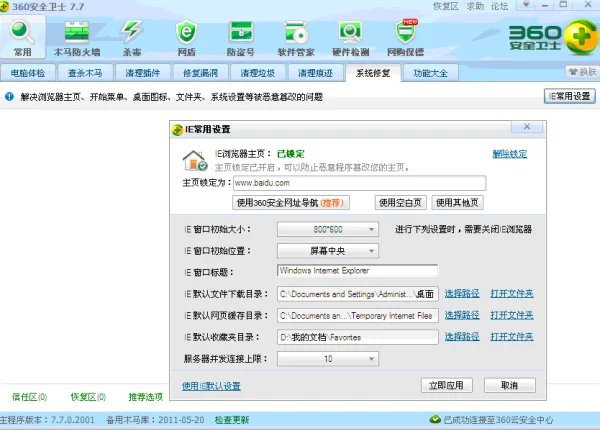This screenshot has height=431, width=600.
Task: Click 打开文件夹 for IE默认收藏夹目录
Action: coord(512,336)
